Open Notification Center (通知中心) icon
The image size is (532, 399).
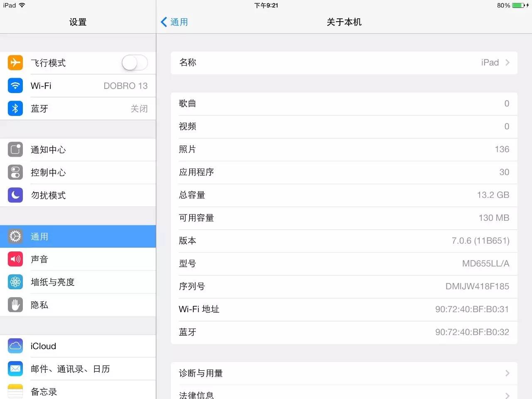tap(15, 150)
